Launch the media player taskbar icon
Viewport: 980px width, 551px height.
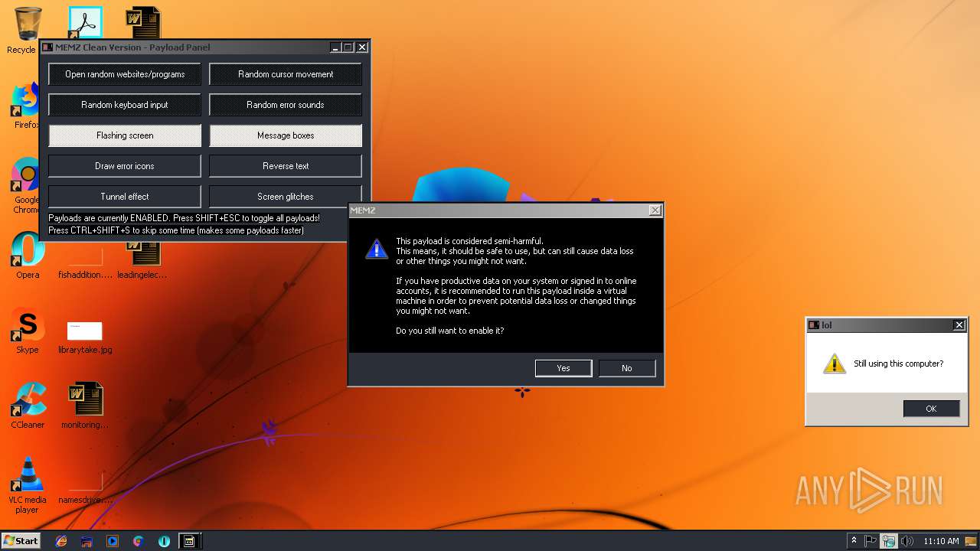[x=113, y=541]
